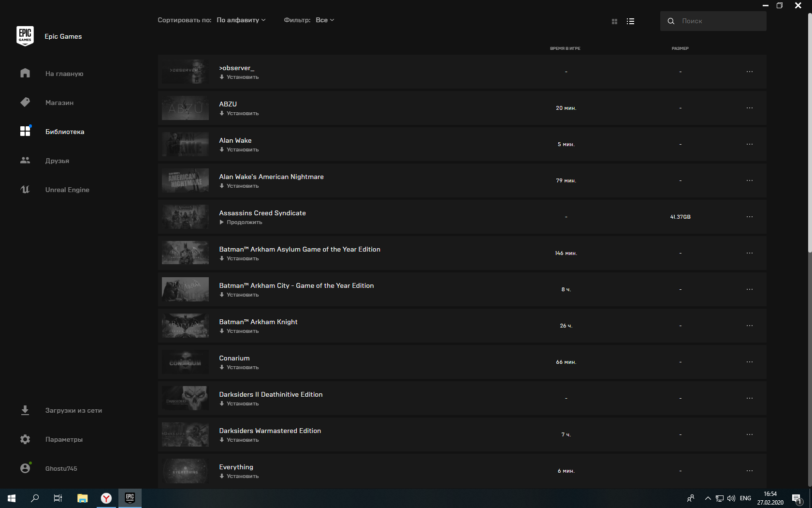Click the Assassins Creed Syndicate thumbnail
812x508 pixels.
coord(185,217)
